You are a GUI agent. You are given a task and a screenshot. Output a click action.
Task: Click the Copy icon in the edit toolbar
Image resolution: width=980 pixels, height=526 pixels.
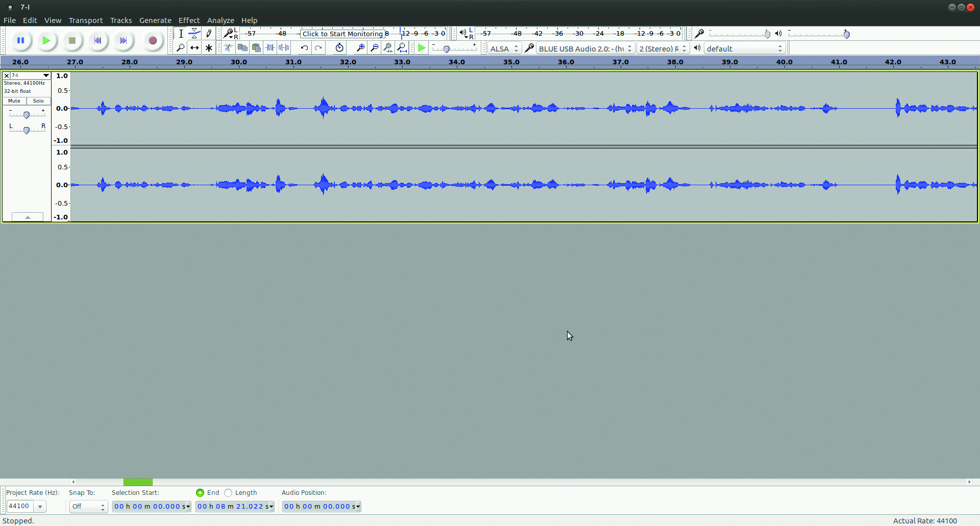242,48
